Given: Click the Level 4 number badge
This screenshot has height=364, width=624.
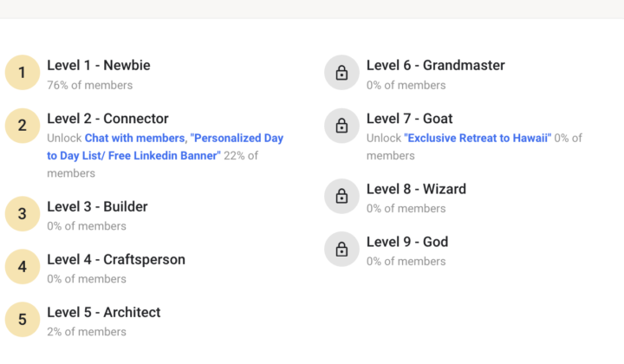Looking at the screenshot, I should pos(23,267).
